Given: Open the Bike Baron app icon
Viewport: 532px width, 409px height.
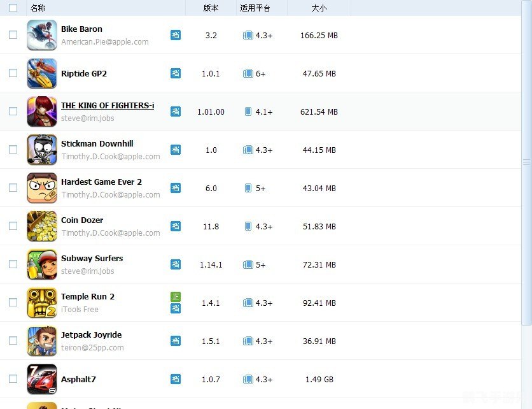Looking at the screenshot, I should click(x=42, y=35).
